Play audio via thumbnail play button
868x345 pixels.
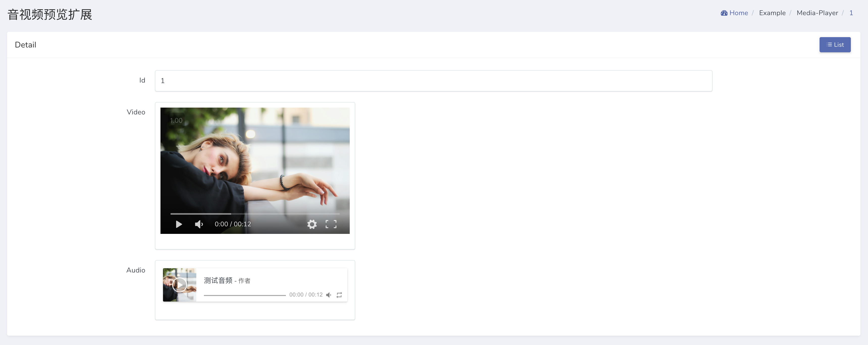point(180,285)
